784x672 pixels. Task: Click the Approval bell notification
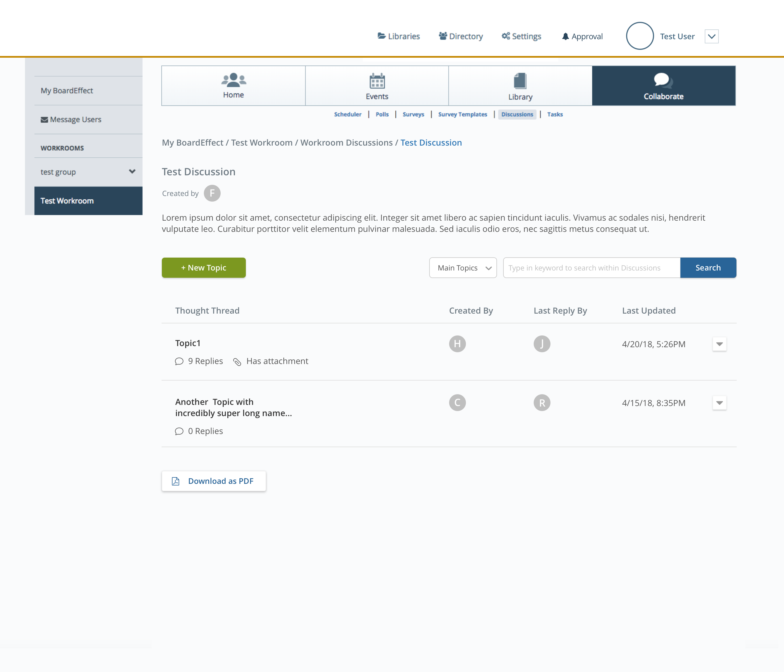[582, 36]
